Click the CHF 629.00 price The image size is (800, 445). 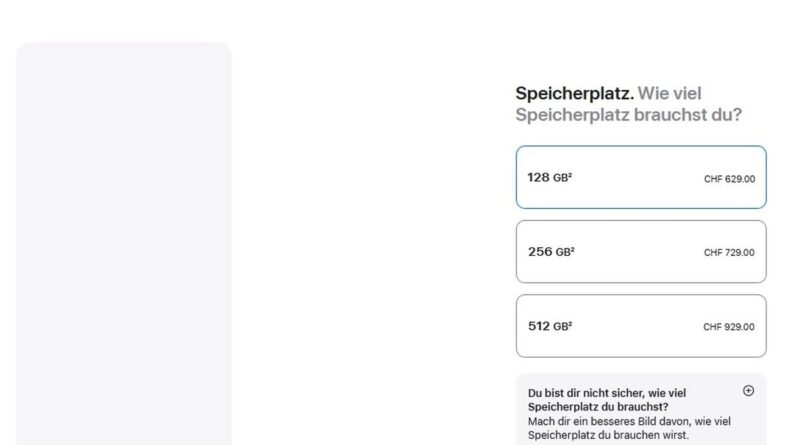729,179
